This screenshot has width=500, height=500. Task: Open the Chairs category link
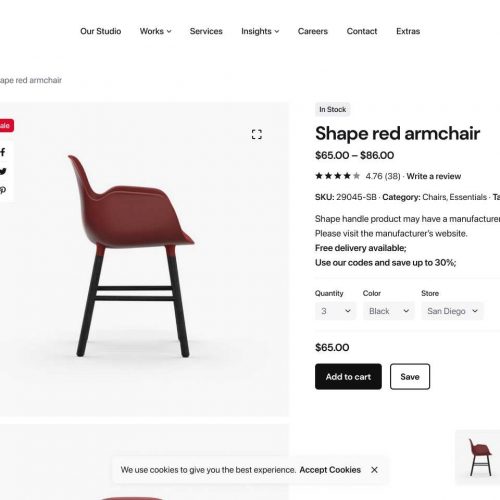[x=435, y=197]
